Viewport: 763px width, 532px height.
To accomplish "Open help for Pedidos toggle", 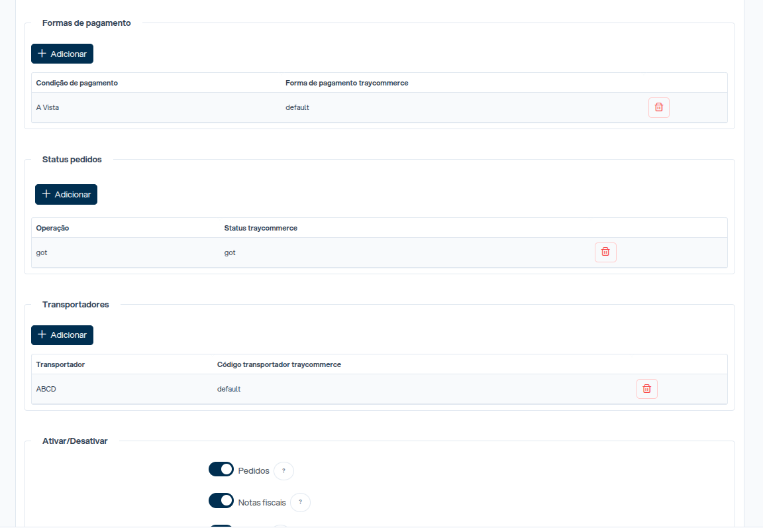I will [x=283, y=470].
